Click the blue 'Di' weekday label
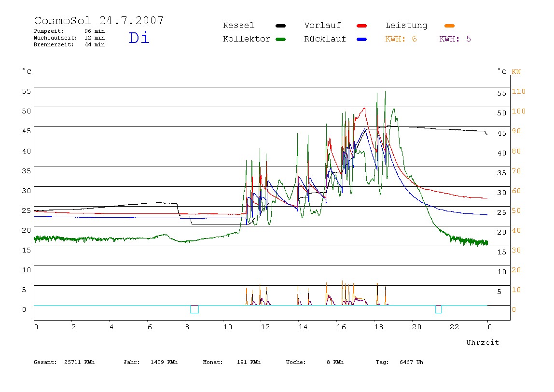Image resolution: width=554 pixels, height=392 pixels. [x=139, y=38]
